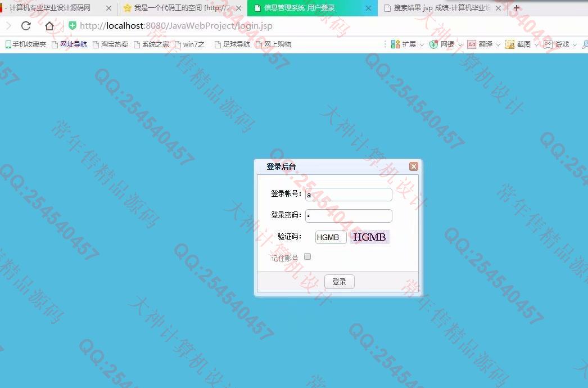Click the 手机收藏夹 mobile favorites icon
The width and height of the screenshot is (588, 388).
point(8,44)
